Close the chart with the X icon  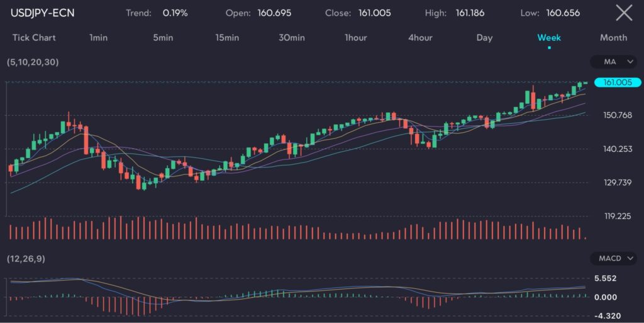point(623,13)
